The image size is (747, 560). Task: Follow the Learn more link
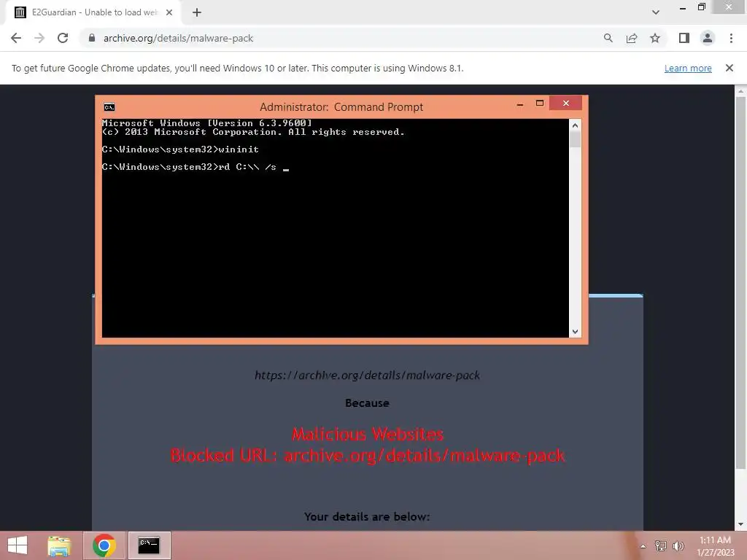(688, 68)
